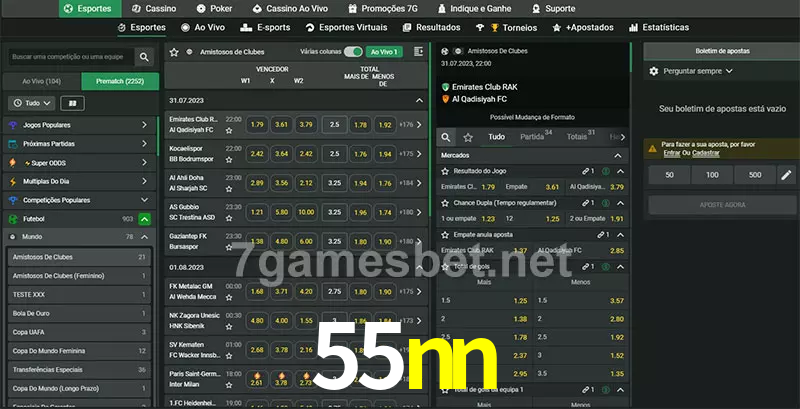Open bet slip settings gear icon
The width and height of the screenshot is (800, 409).
[654, 71]
